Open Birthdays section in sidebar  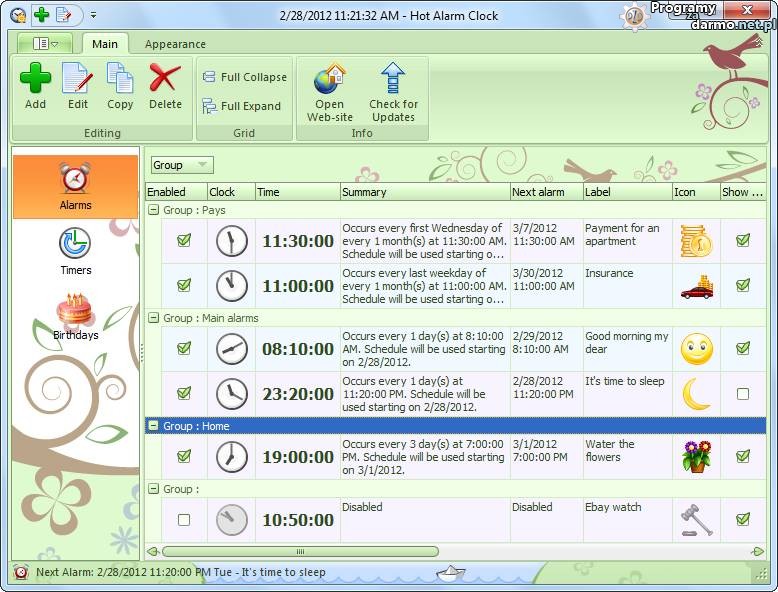coord(75,316)
